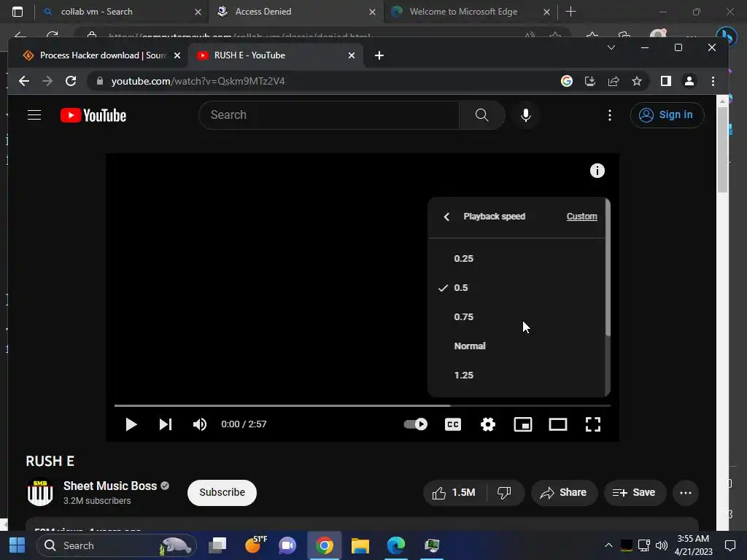Open Custom playback speed
Screen dimensions: 747x560
click(581, 216)
